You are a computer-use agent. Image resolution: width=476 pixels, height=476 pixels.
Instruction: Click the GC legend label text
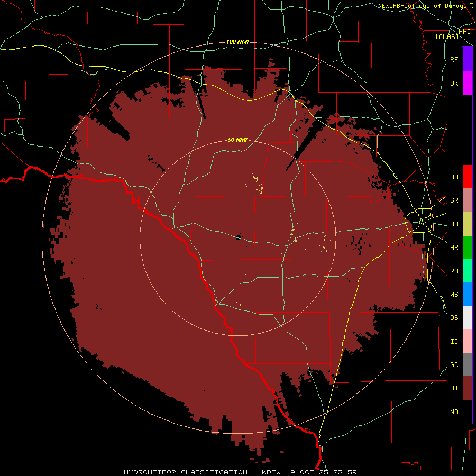click(454, 365)
